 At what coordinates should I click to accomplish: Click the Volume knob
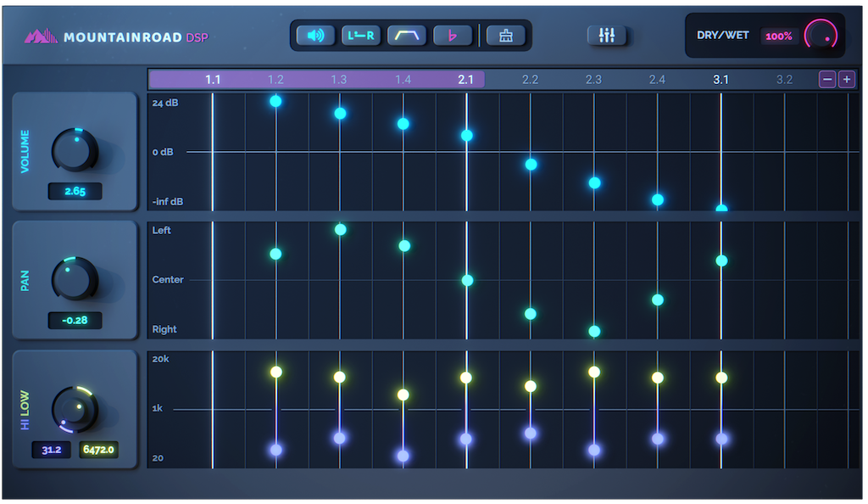(75, 150)
